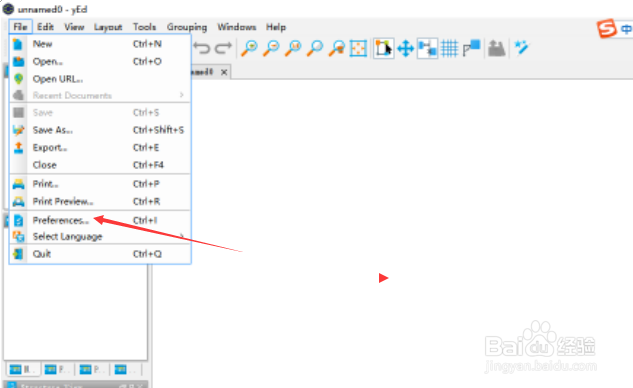The height and width of the screenshot is (388, 633).
Task: Click the Preferences document icon
Action: point(18,220)
